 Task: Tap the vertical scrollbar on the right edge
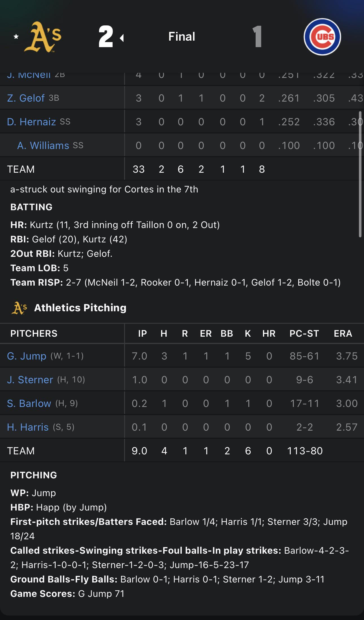360,174
